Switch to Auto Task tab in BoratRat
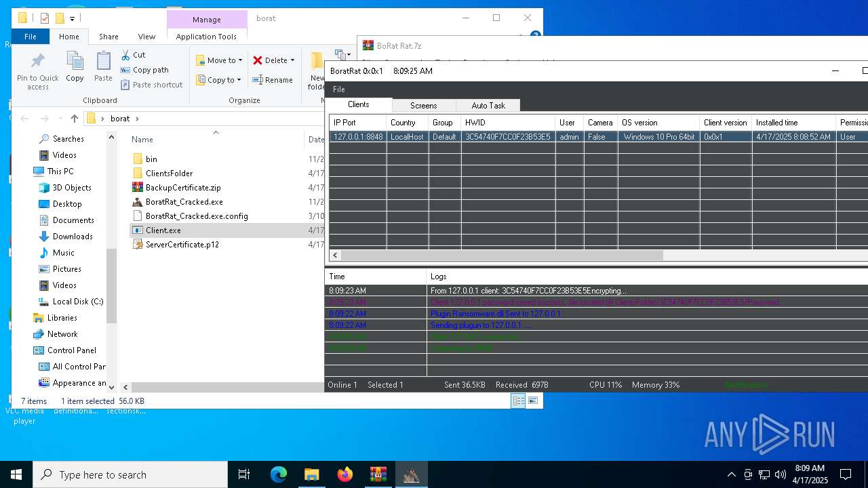Viewport: 868px width, 488px height. pos(488,106)
